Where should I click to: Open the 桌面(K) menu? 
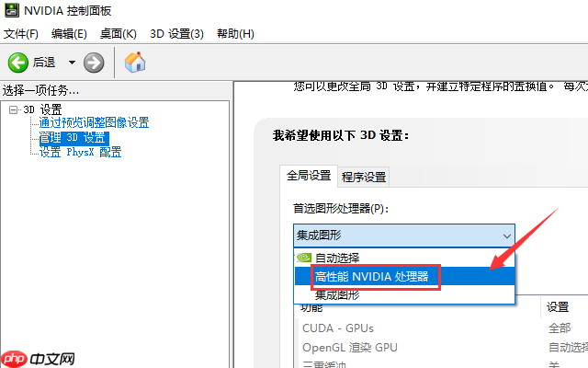pyautogui.click(x=119, y=34)
